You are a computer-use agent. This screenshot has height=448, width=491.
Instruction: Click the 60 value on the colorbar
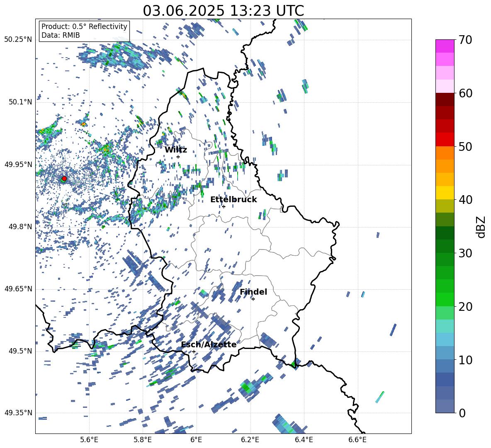[x=465, y=93]
